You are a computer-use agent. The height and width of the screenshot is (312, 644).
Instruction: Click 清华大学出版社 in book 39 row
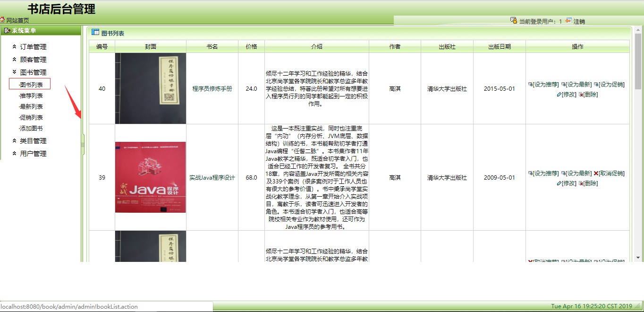[x=447, y=178]
